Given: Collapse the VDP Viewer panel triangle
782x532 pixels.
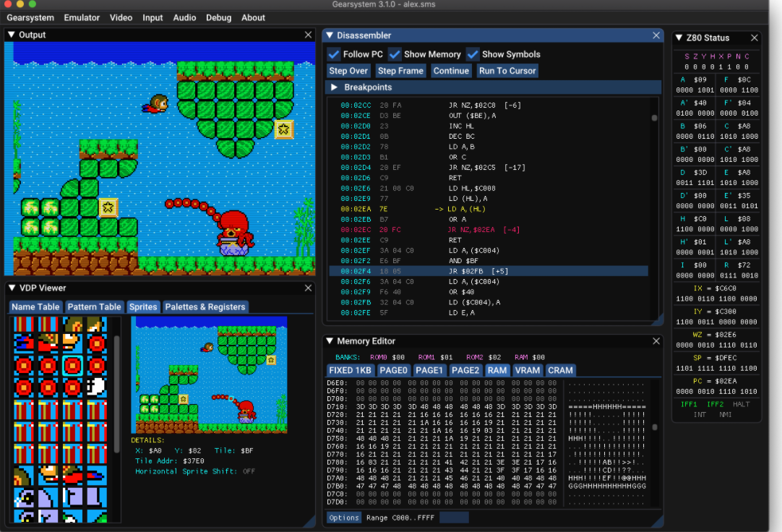Looking at the screenshot, I should click(x=12, y=288).
